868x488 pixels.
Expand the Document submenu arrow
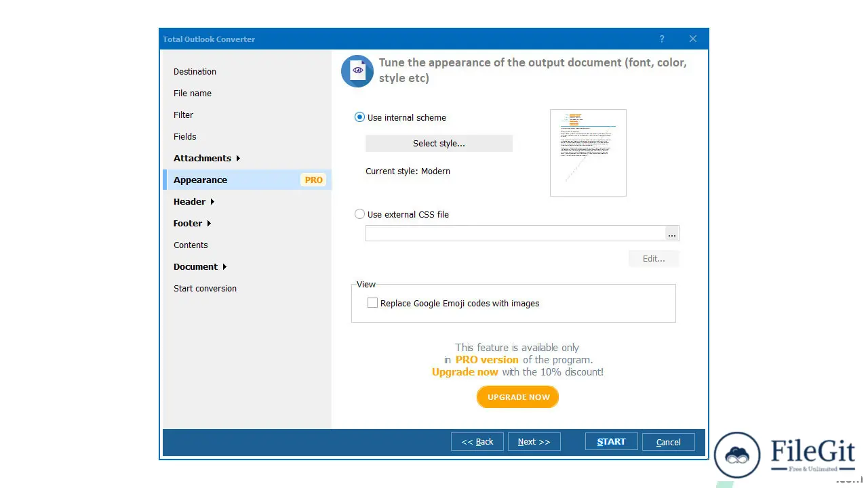point(224,267)
